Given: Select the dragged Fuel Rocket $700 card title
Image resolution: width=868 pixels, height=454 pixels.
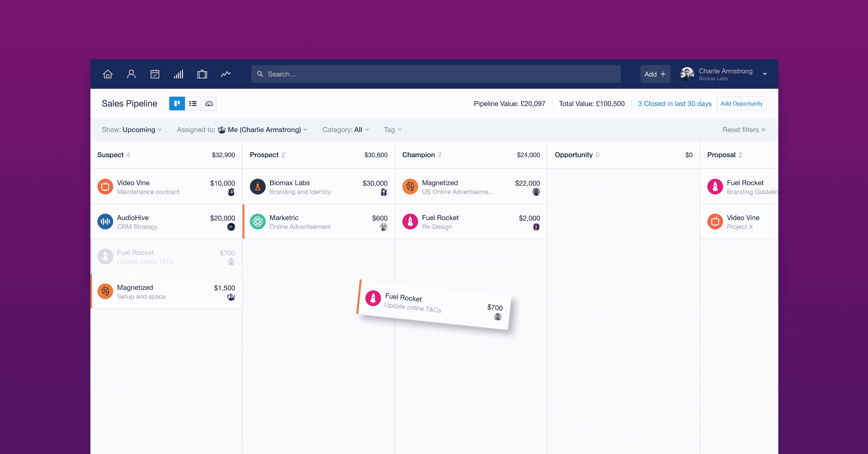Looking at the screenshot, I should point(403,298).
